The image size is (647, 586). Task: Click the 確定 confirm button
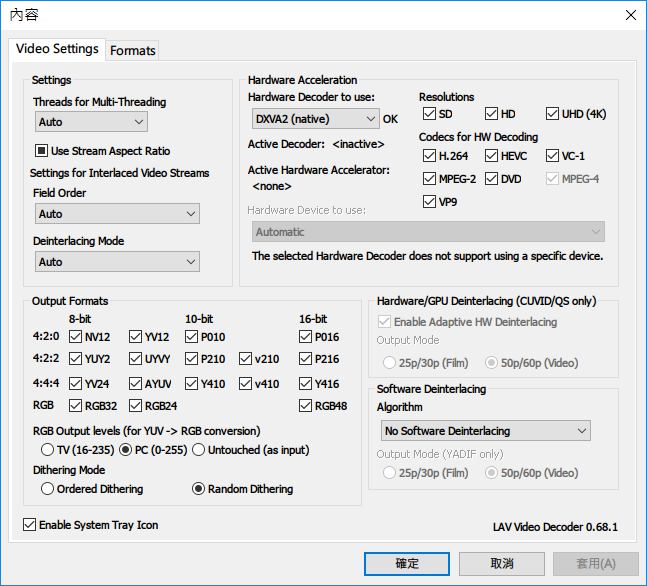pyautogui.click(x=407, y=564)
